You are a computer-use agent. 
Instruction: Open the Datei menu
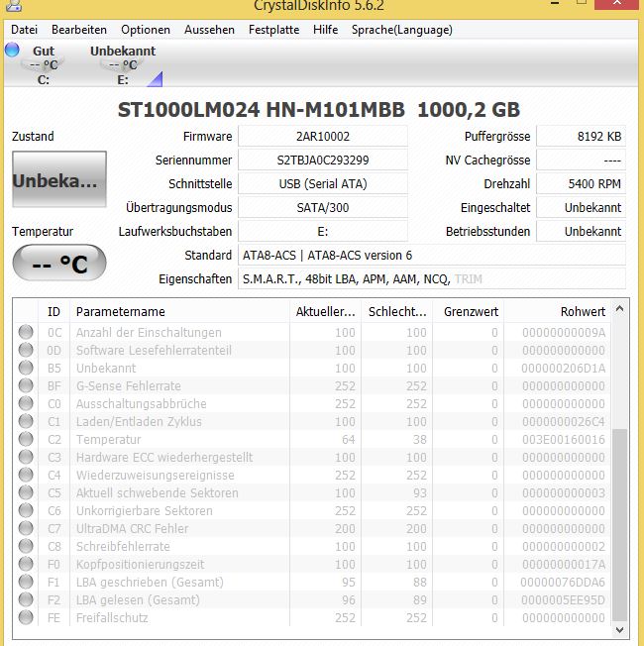(24, 30)
